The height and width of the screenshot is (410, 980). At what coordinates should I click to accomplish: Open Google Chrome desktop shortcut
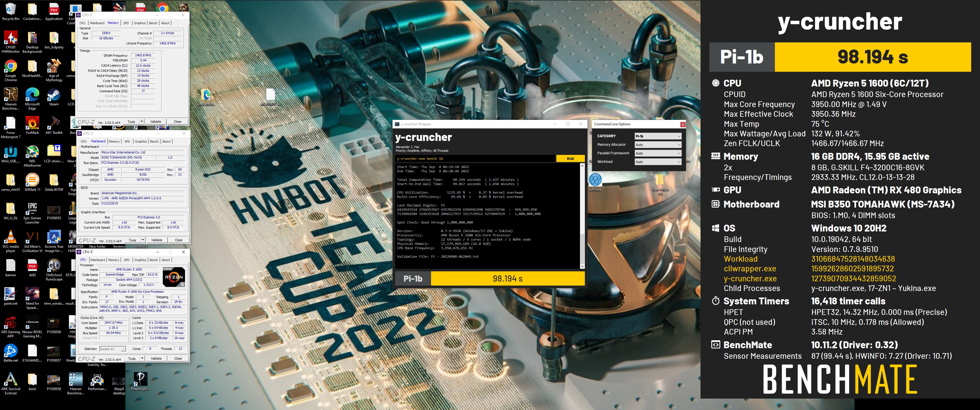click(x=11, y=71)
